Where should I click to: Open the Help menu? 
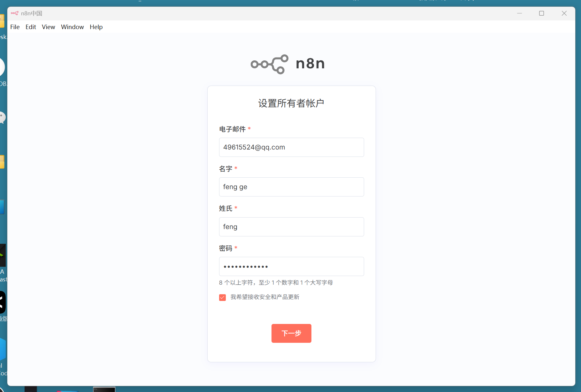point(96,27)
